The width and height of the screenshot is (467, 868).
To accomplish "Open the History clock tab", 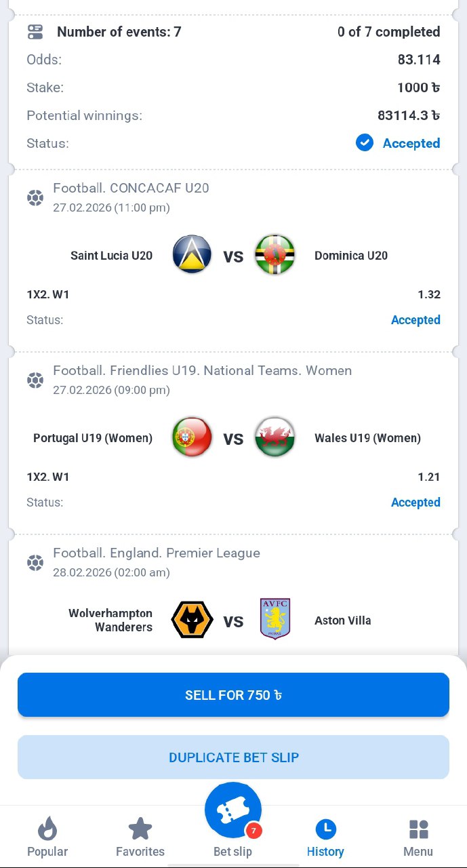I will click(325, 829).
